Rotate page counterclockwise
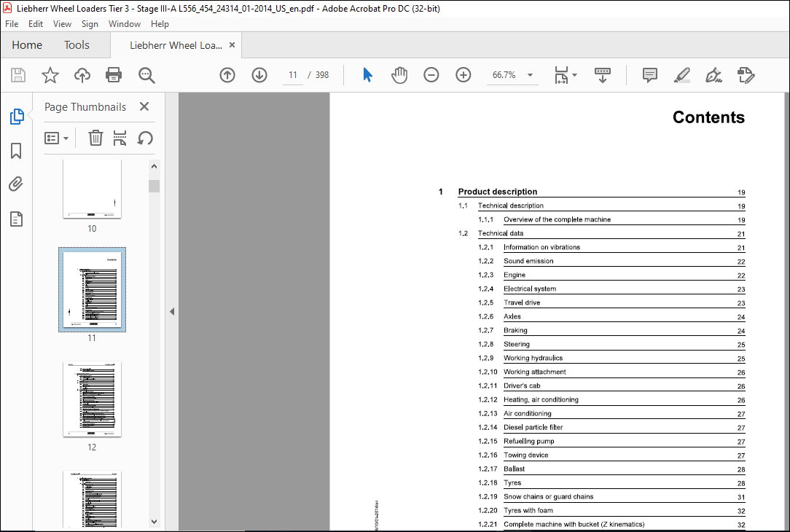Viewport: 790px width, 532px height. 145,138
